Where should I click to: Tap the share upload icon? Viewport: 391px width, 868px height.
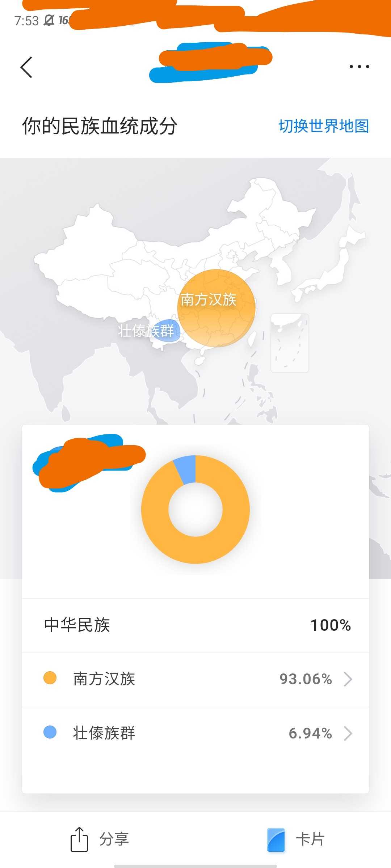tap(79, 839)
